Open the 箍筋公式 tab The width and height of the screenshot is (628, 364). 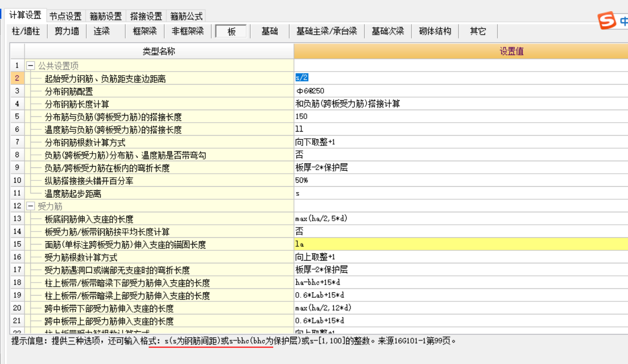pyautogui.click(x=186, y=17)
